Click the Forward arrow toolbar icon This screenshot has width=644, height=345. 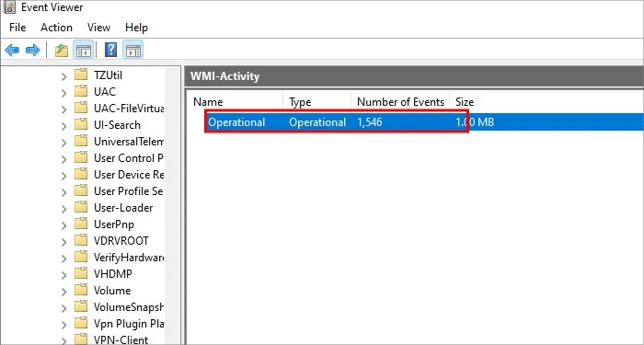point(33,51)
